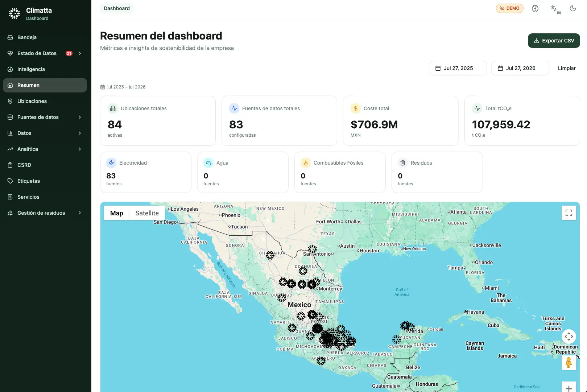587x392 pixels.
Task: Click the Fuentes de datos database icon
Action: (x=10, y=117)
